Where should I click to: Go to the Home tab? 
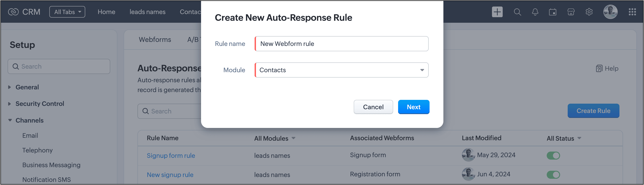coord(106,12)
